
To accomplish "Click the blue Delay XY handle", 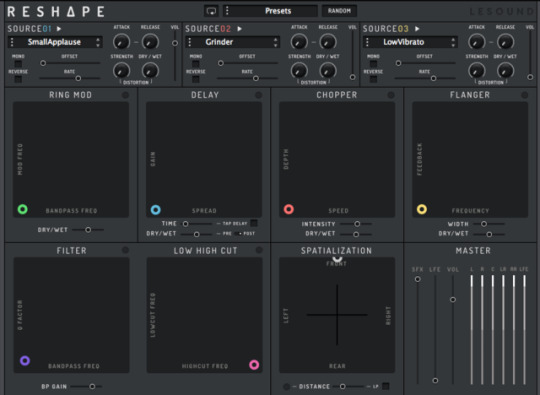I will (156, 210).
